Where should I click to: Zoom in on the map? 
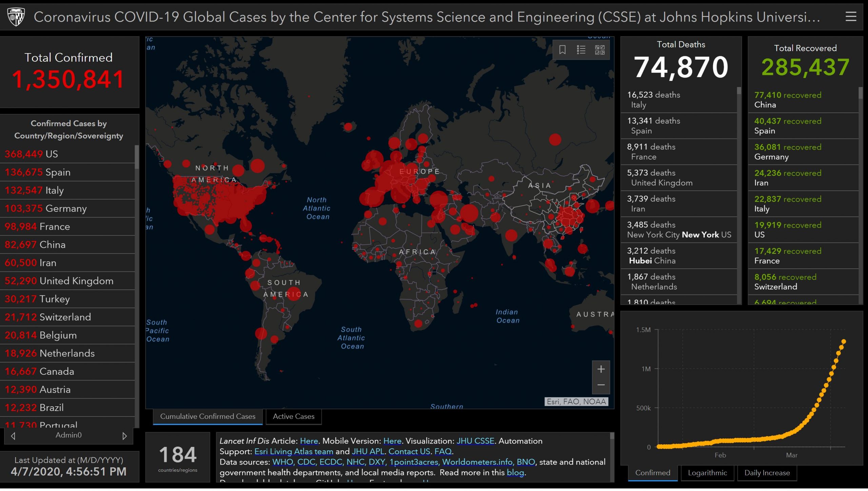[601, 369]
